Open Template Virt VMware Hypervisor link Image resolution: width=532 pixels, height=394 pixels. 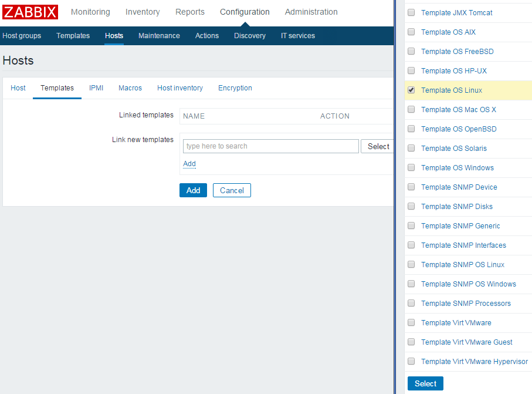pyautogui.click(x=475, y=361)
